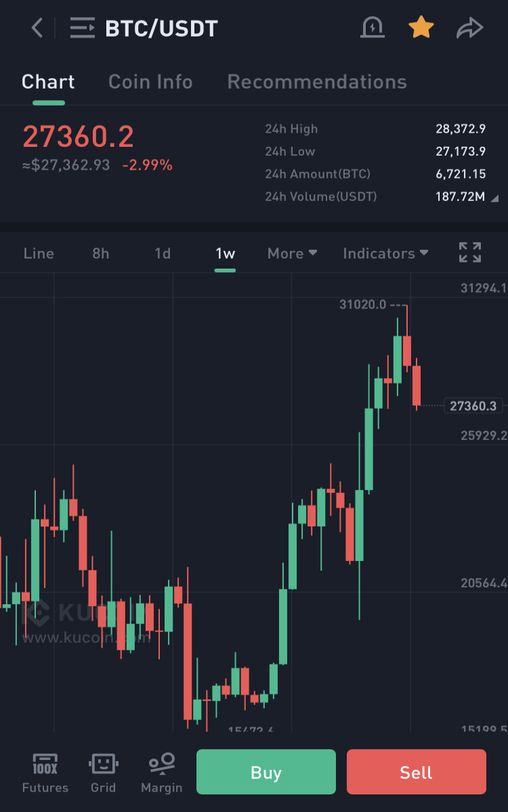Select the 1d timeframe
508x812 pixels.
pyautogui.click(x=163, y=253)
